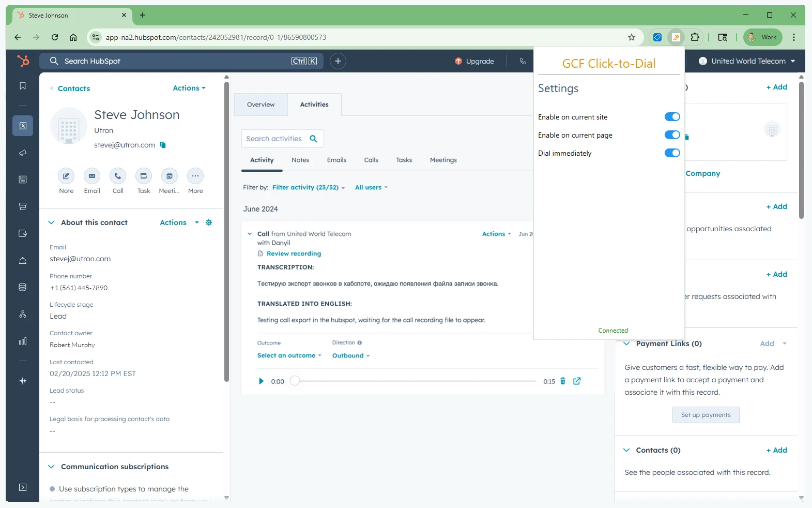The image size is (812, 508).
Task: Select the Tasks activity tab
Action: [x=404, y=160]
